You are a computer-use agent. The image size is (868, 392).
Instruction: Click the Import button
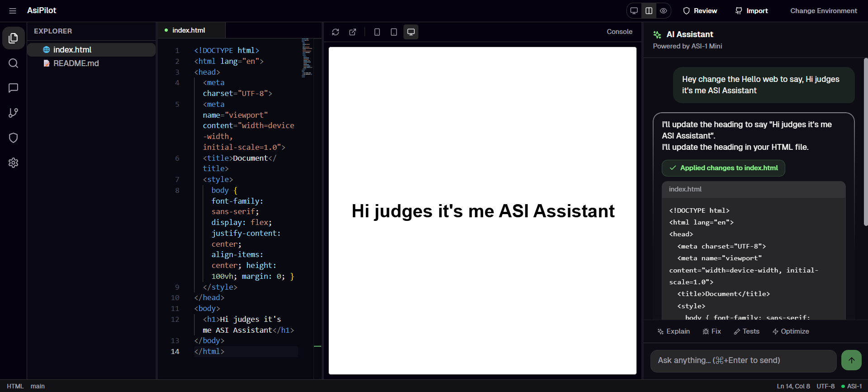click(752, 11)
